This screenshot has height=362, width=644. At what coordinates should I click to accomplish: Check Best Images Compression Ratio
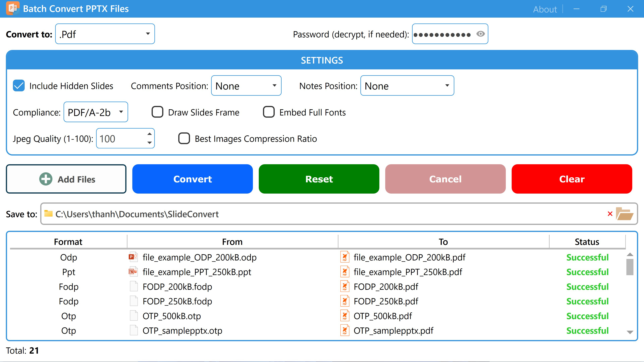point(184,138)
